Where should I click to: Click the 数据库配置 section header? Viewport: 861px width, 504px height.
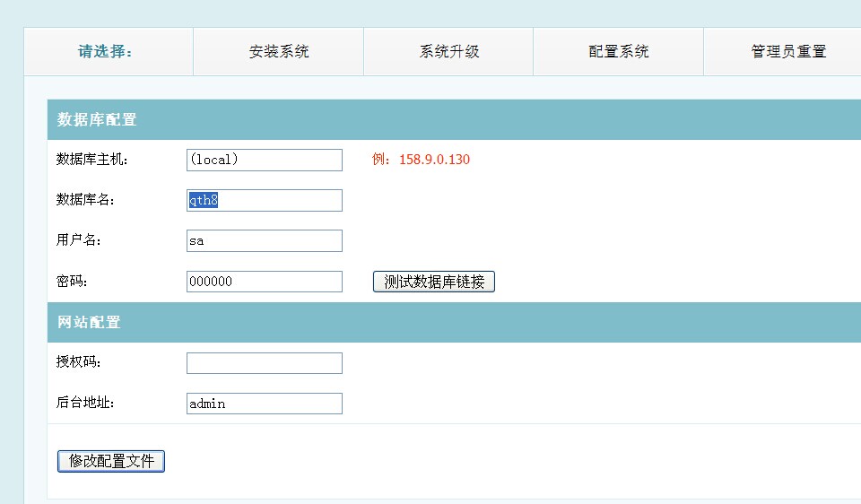[x=97, y=120]
